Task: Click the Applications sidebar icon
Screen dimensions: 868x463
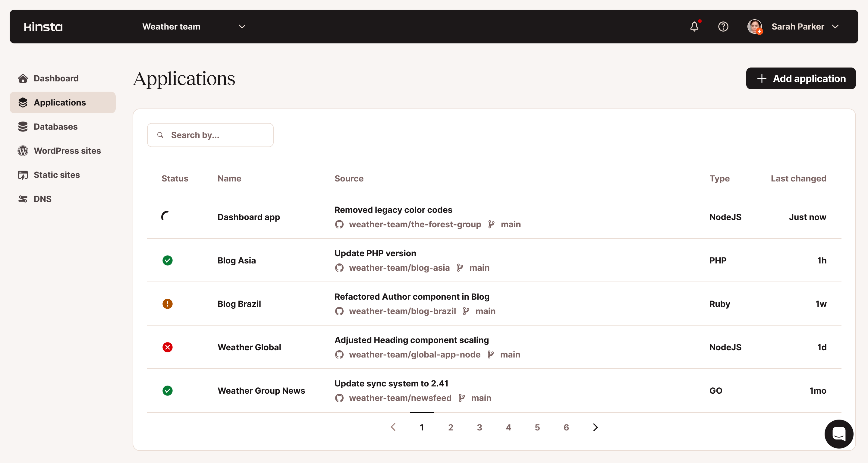Action: click(23, 102)
